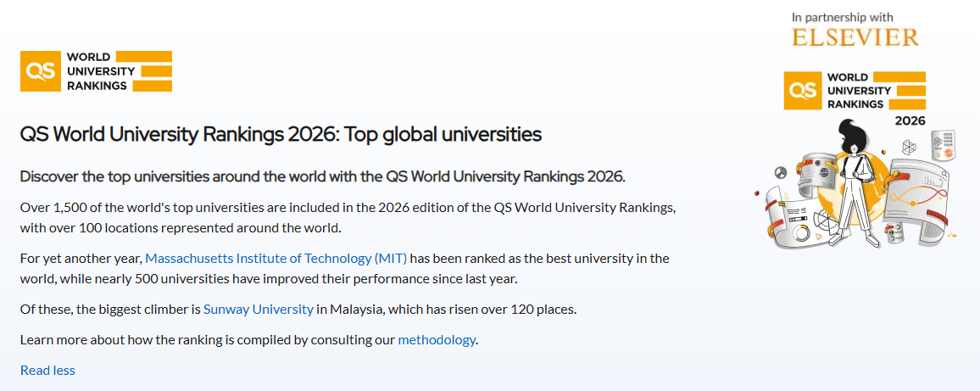Image resolution: width=980 pixels, height=391 pixels.
Task: Click the subheading 'Discover the top universities around the world'
Action: (322, 176)
